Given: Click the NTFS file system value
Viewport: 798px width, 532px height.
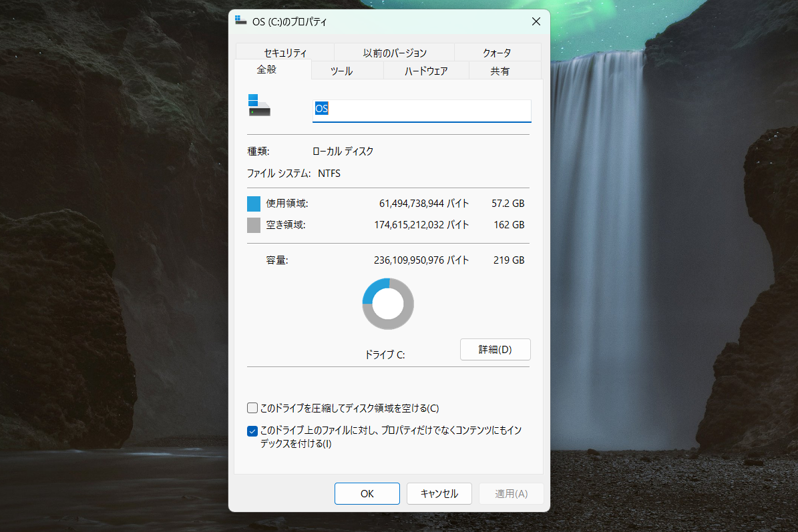Looking at the screenshot, I should pyautogui.click(x=329, y=174).
